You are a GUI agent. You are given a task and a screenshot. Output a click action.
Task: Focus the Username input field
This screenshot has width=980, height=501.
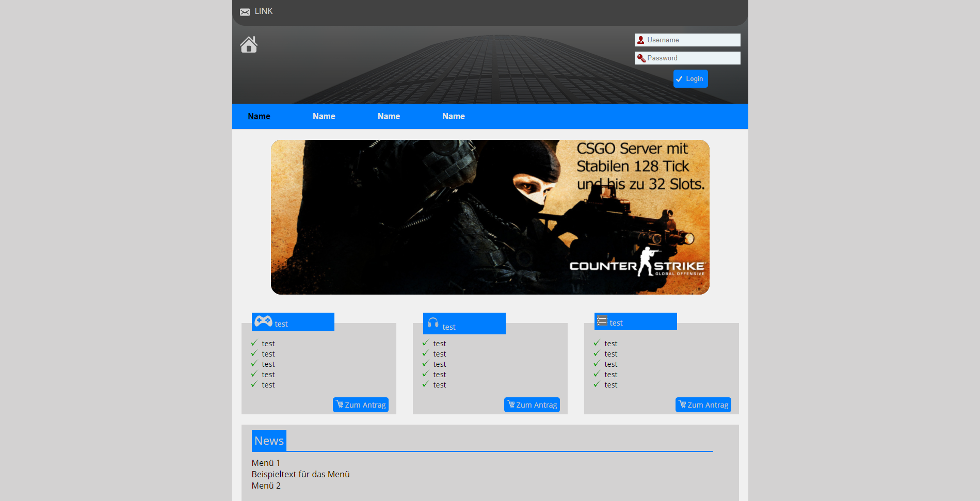(692, 40)
